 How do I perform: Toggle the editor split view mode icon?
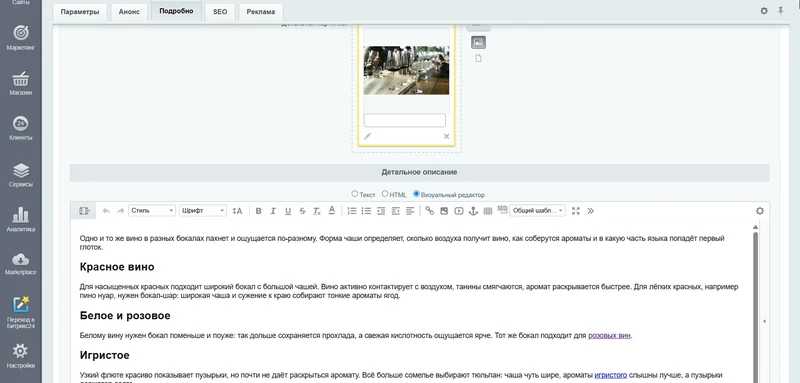click(x=84, y=211)
